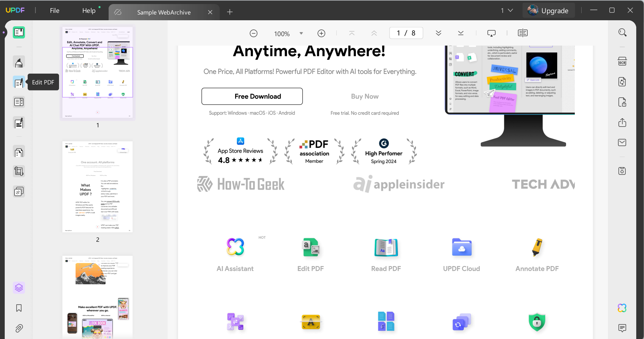Image resolution: width=644 pixels, height=339 pixels.
Task: Open the window count dropdown
Action: click(507, 10)
